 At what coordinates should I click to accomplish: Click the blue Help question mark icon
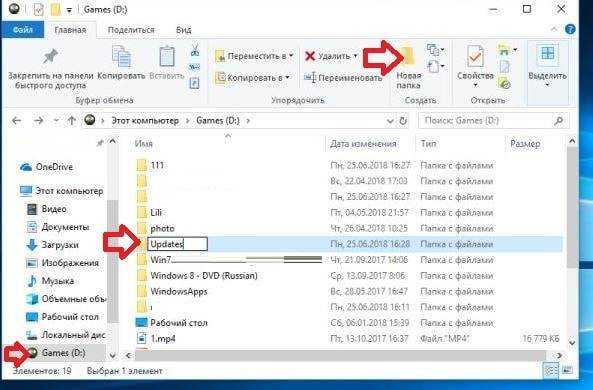(570, 29)
